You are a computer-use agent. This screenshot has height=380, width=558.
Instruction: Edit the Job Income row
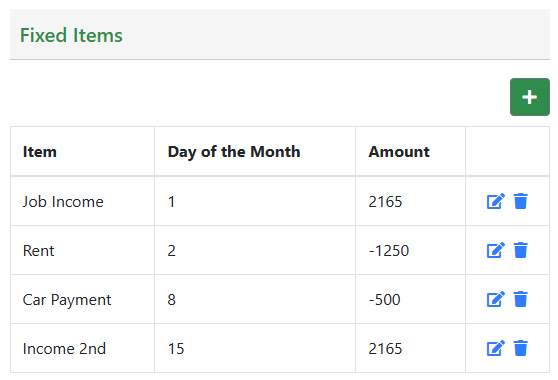click(495, 201)
